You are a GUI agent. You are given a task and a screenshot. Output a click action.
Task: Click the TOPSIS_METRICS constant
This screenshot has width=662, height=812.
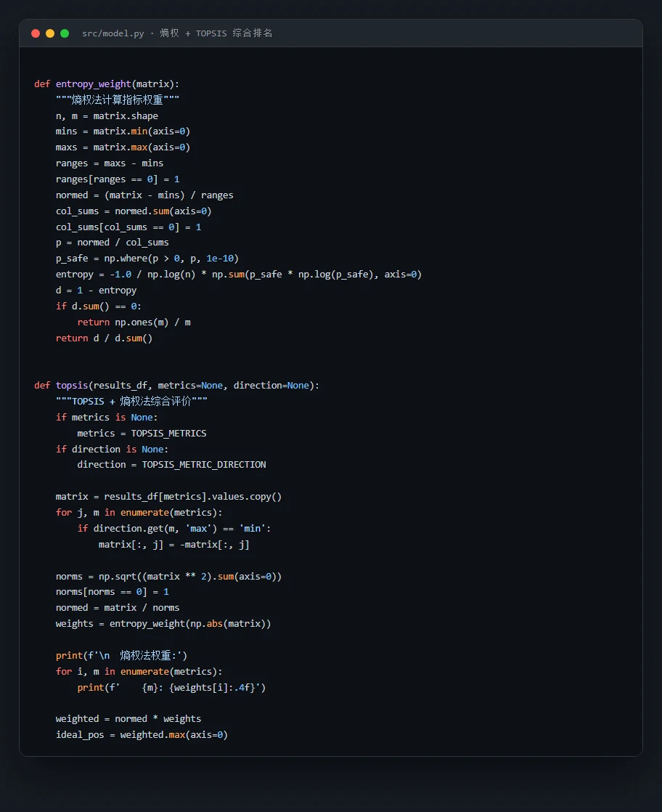coord(168,434)
